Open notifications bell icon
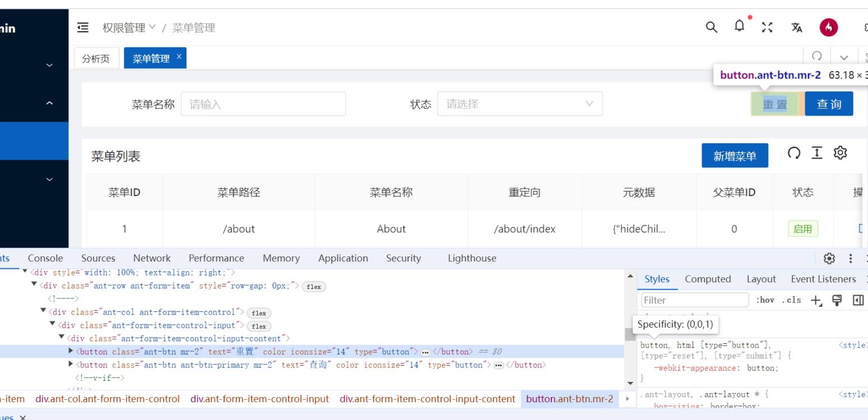This screenshot has width=868, height=420. (x=740, y=26)
